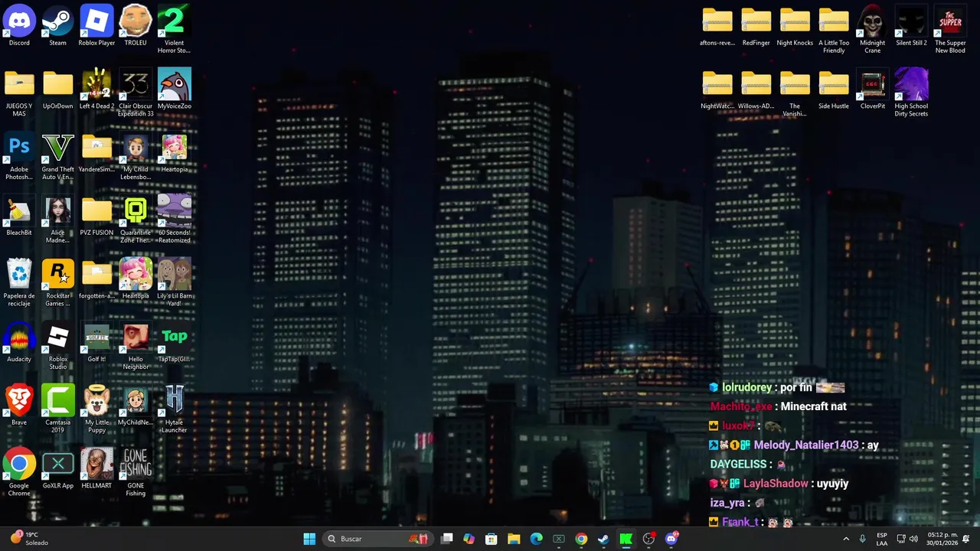Open Microsoft Store from taskbar
Screen dimensions: 980x551
coord(492,539)
